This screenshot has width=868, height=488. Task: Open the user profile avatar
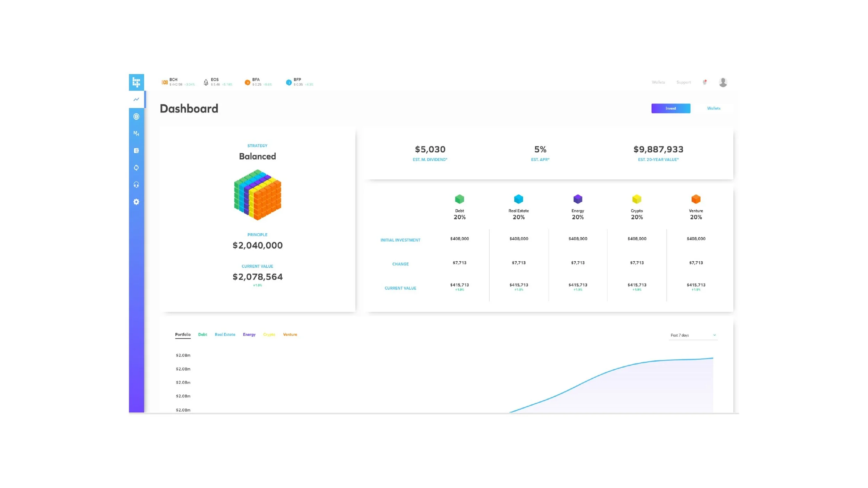[x=723, y=82]
